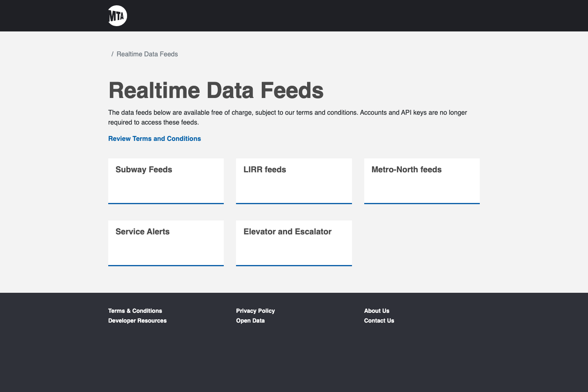The image size is (588, 392).
Task: Open Terms & Conditions in the footer
Action: [135, 311]
